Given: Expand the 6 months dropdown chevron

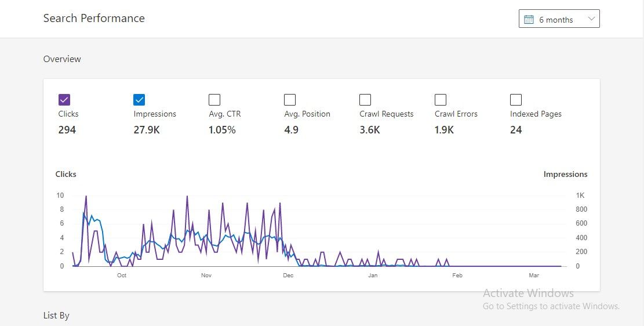Looking at the screenshot, I should point(591,19).
